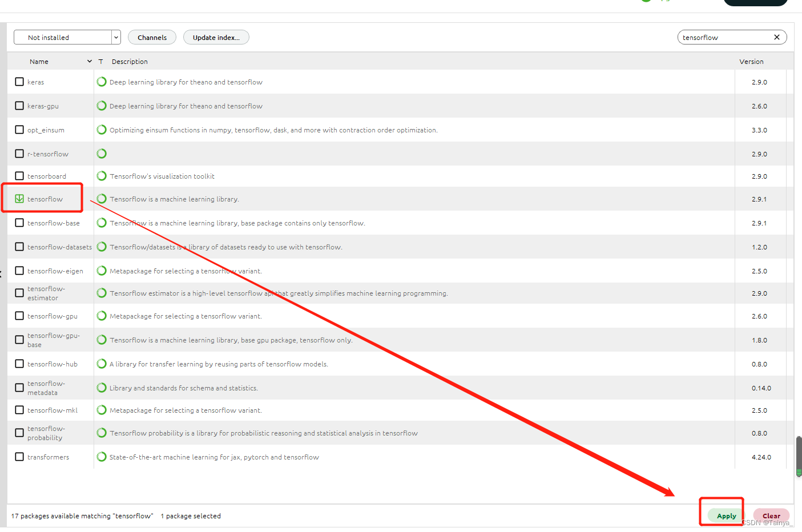The image size is (802, 532).
Task: Check the tensorflow-gpu-base box
Action: point(19,340)
